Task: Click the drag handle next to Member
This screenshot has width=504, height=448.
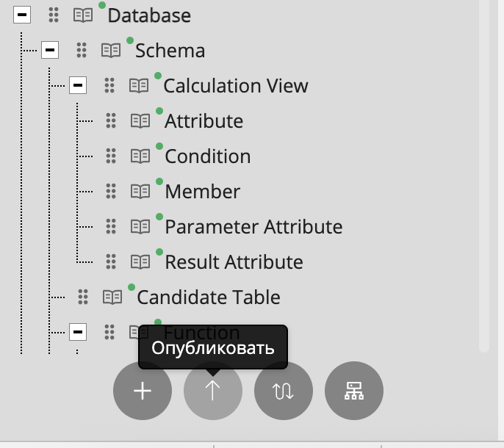Action: [x=111, y=192]
